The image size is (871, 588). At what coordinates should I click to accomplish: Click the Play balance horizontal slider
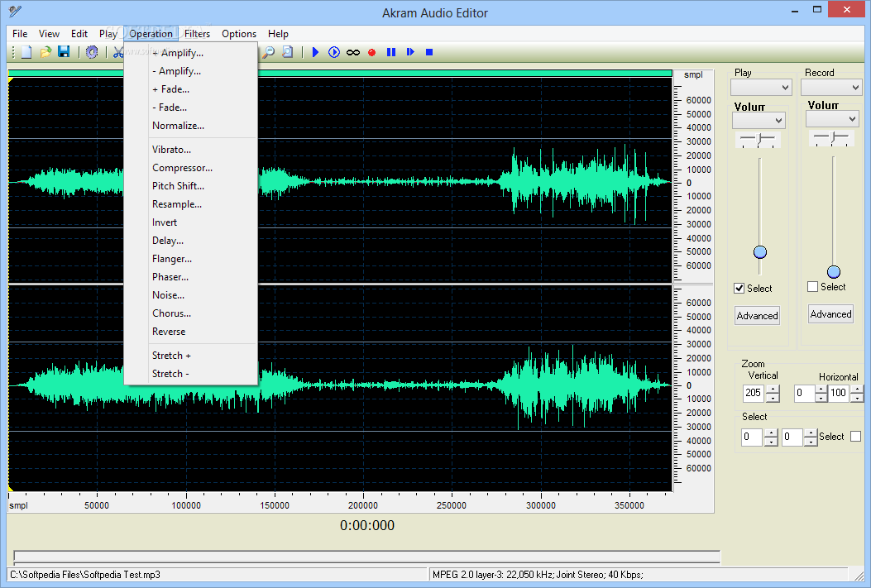[x=758, y=140]
